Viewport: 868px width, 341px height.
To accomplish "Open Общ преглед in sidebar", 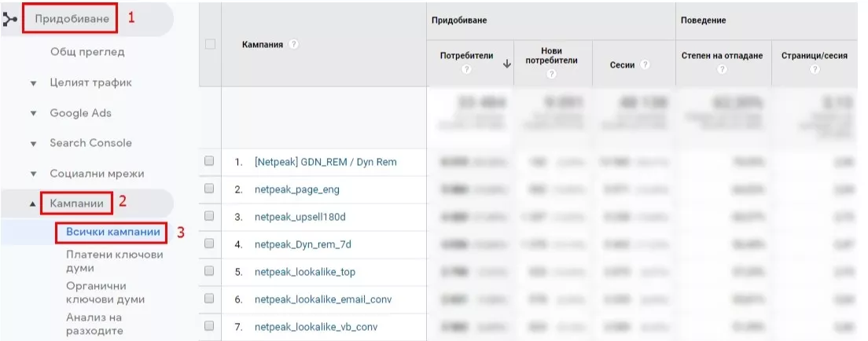I will 87,52.
